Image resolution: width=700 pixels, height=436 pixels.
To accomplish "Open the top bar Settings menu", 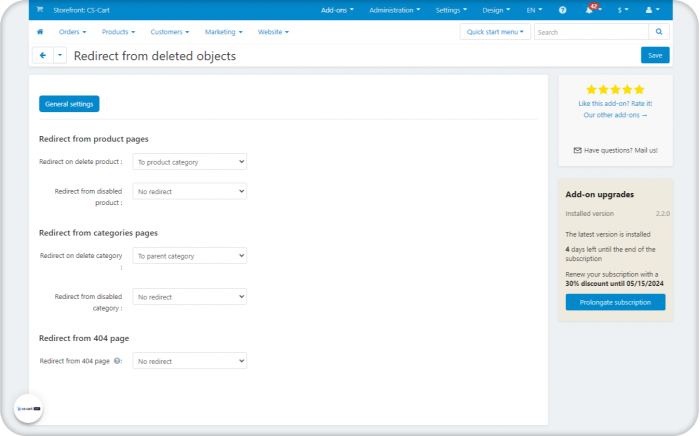I will click(x=451, y=10).
